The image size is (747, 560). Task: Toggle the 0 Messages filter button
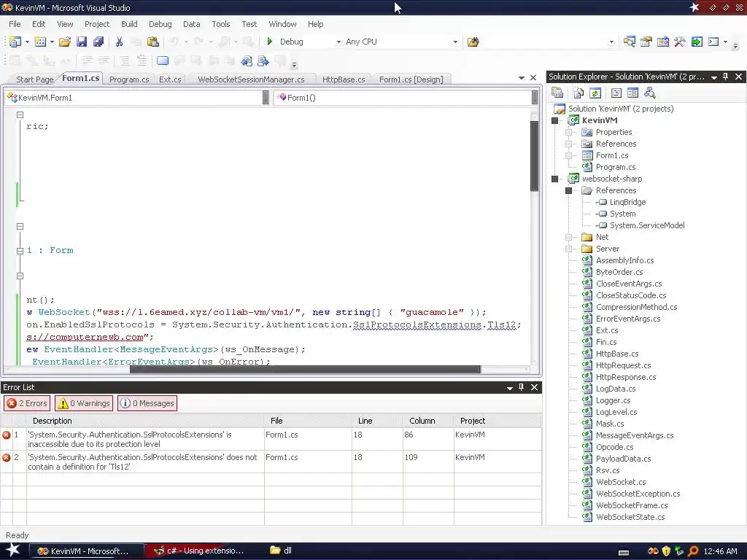tap(147, 403)
